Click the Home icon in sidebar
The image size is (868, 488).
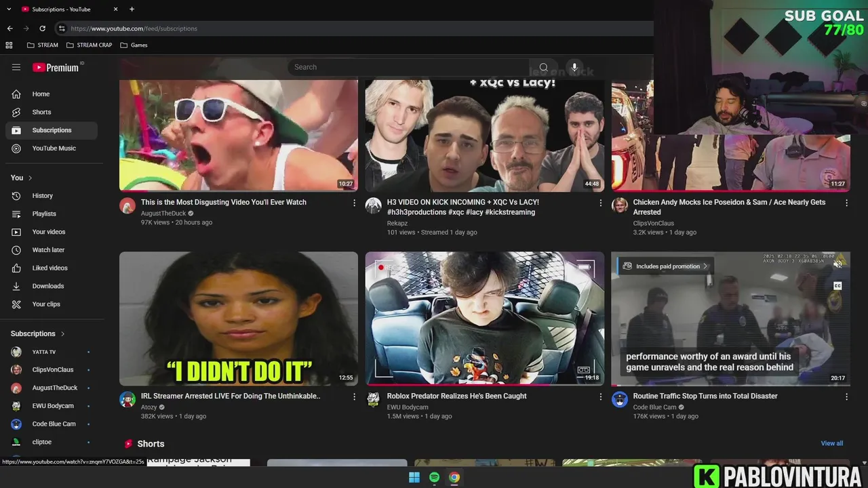[16, 94]
